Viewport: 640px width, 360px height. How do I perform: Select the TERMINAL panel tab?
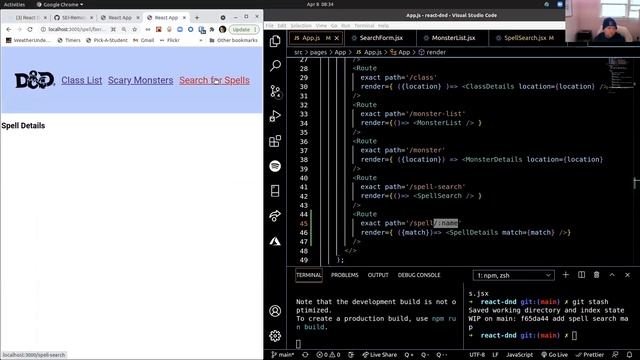tap(309, 275)
